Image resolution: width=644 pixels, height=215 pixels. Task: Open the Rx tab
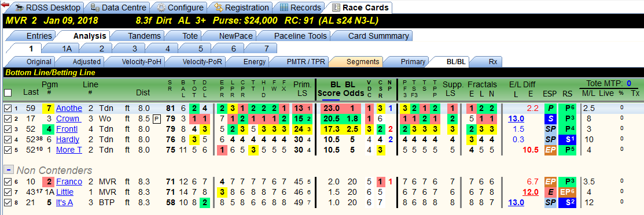492,62
